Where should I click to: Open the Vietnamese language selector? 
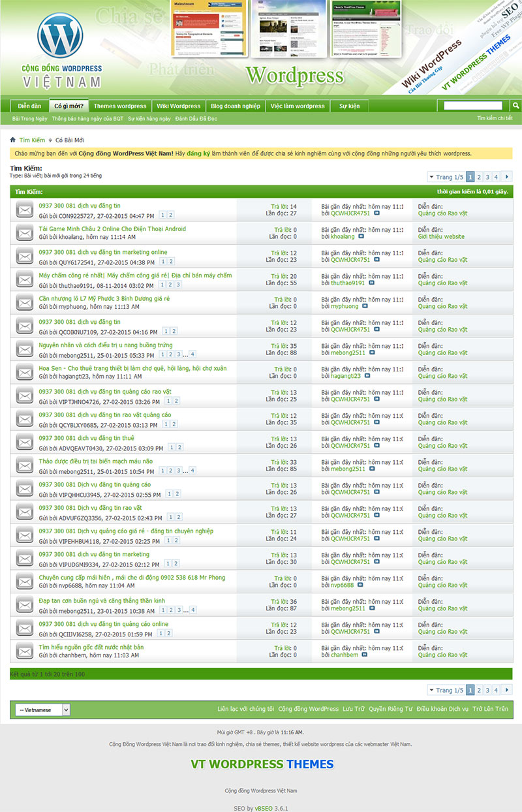[42, 710]
